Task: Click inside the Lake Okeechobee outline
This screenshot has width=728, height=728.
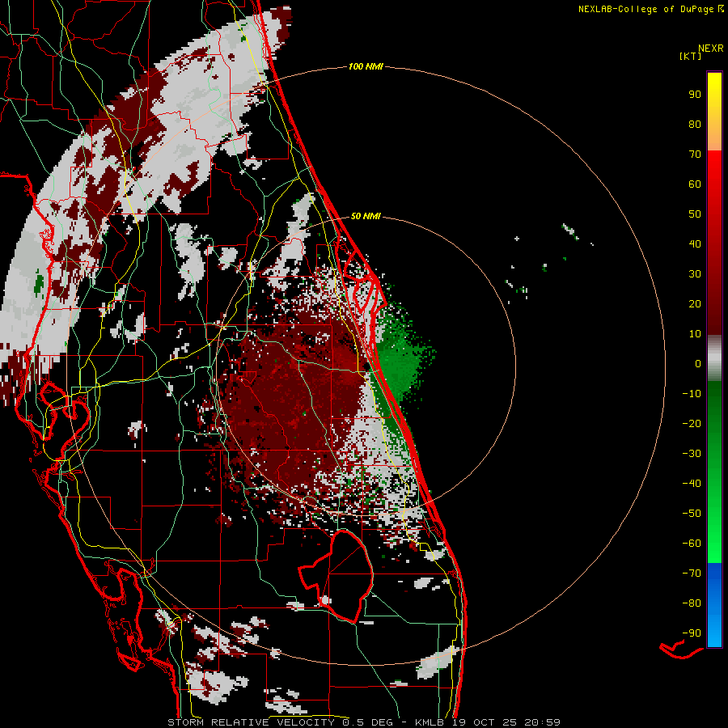Action: (344, 576)
